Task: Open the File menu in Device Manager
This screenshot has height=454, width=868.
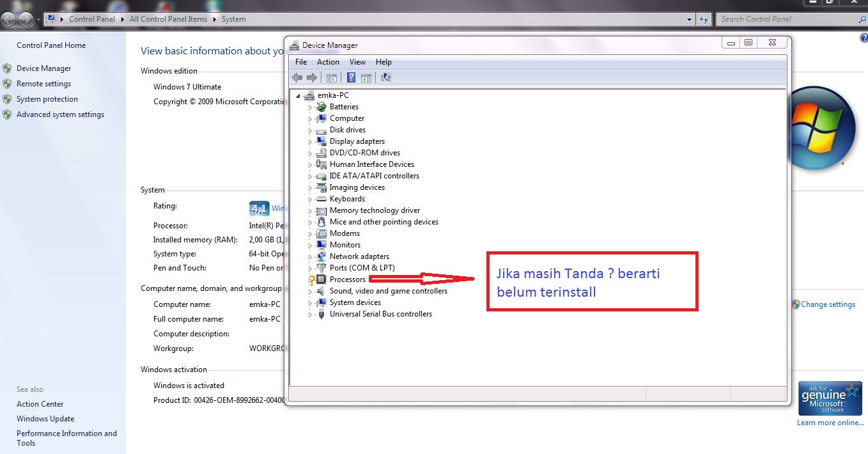Action: coord(301,62)
